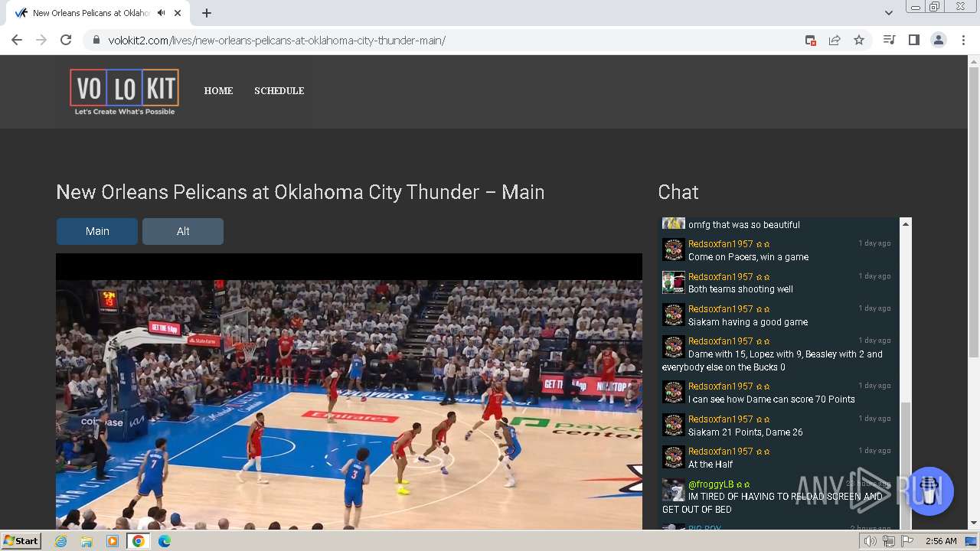Screen dimensions: 980x551
Task: Click the network tray icon
Action: pos(889,541)
